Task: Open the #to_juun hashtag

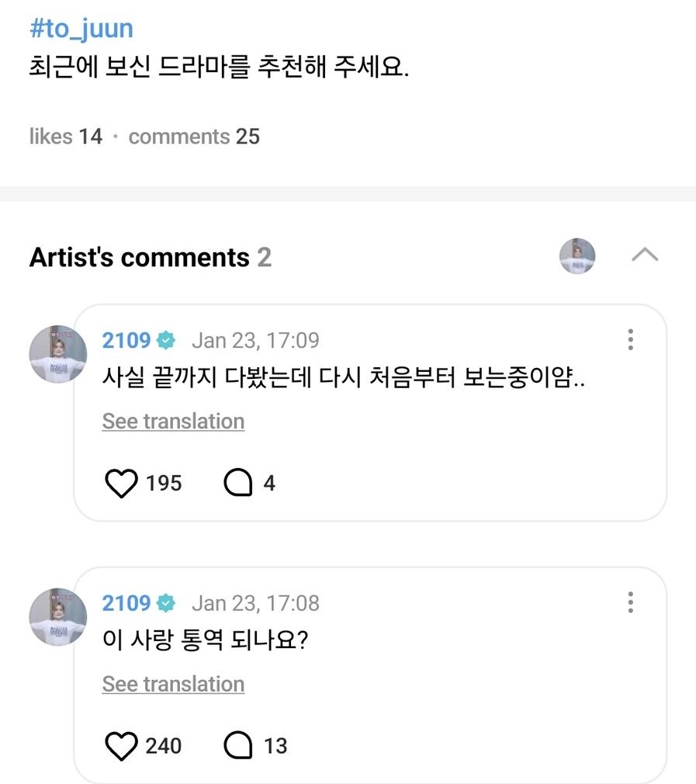Action: click(x=81, y=29)
